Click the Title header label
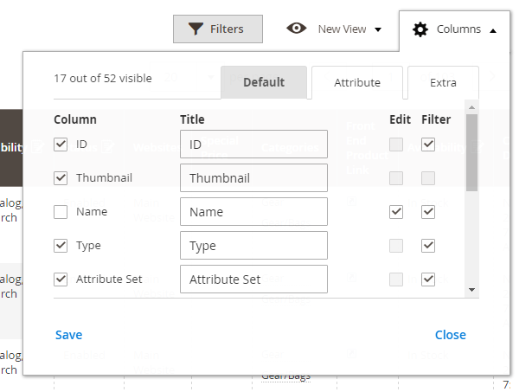The width and height of the screenshot is (532, 392). (x=192, y=119)
